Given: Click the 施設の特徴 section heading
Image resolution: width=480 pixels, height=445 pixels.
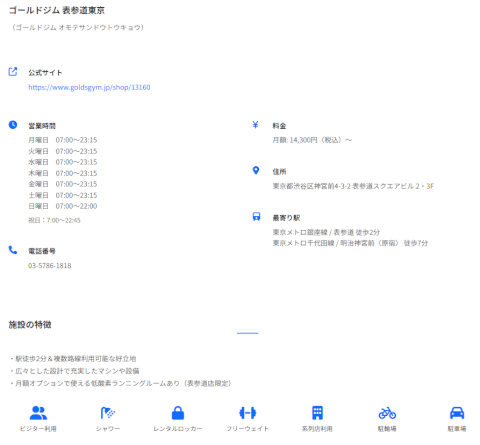Looking at the screenshot, I should pos(30,325).
